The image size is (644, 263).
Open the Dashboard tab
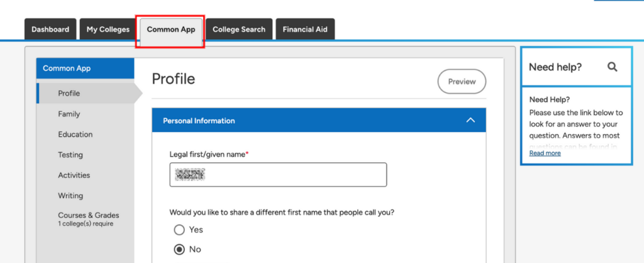[x=50, y=30]
